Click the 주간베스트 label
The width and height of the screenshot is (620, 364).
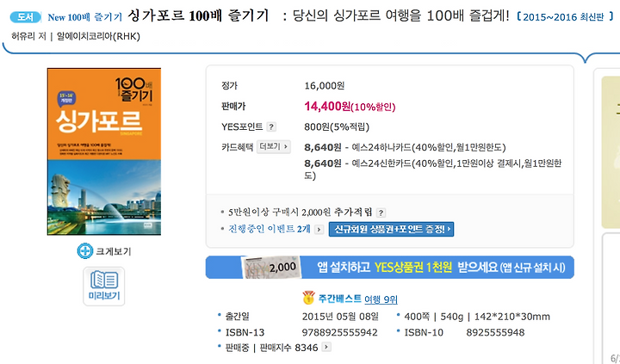(339, 299)
